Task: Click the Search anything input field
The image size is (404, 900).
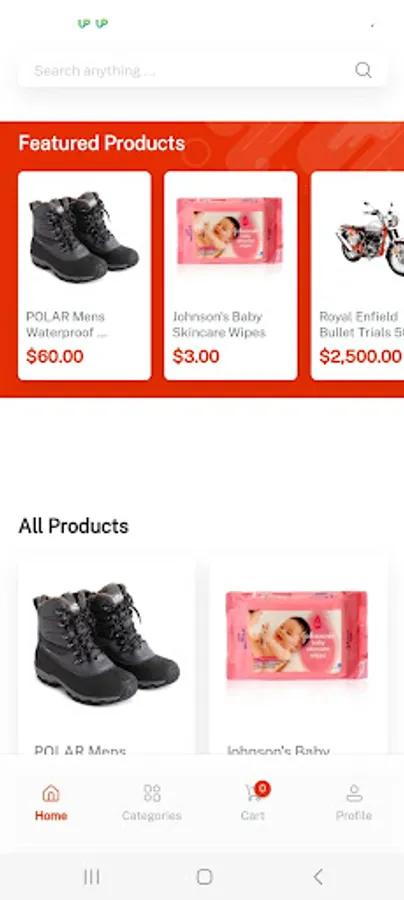Action: tap(202, 71)
